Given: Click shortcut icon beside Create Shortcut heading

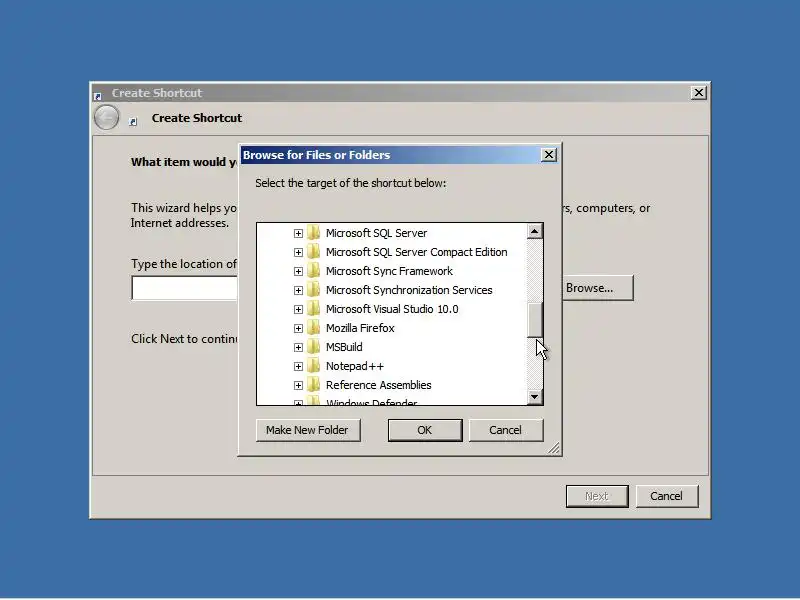Looking at the screenshot, I should pyautogui.click(x=133, y=121).
